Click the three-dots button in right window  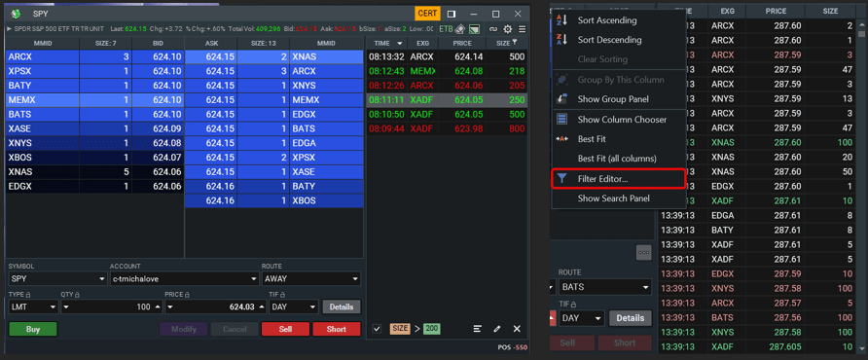tap(643, 252)
